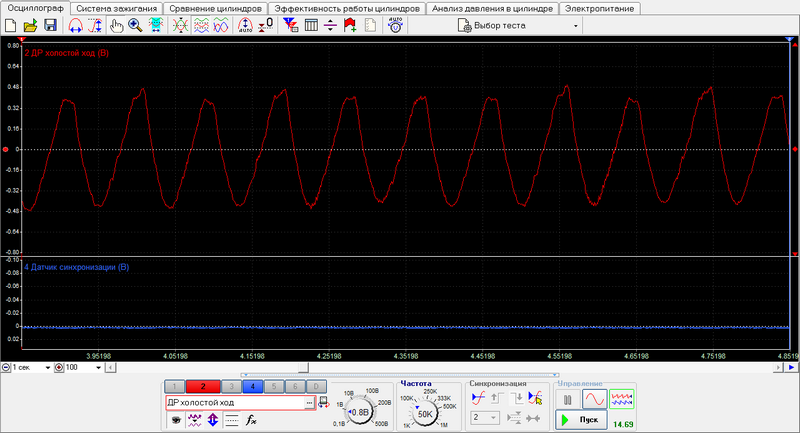Add a marker with the red flag icon
Image resolution: width=800 pixels, height=433 pixels.
tap(350, 25)
